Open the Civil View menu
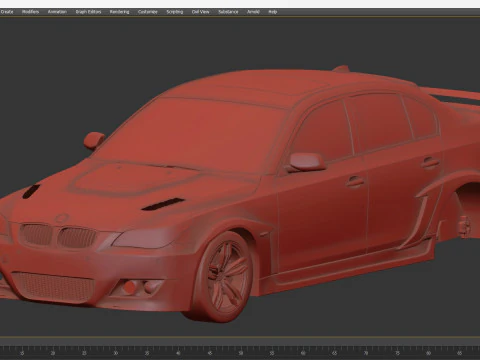This screenshot has height=360, width=480. click(x=201, y=12)
